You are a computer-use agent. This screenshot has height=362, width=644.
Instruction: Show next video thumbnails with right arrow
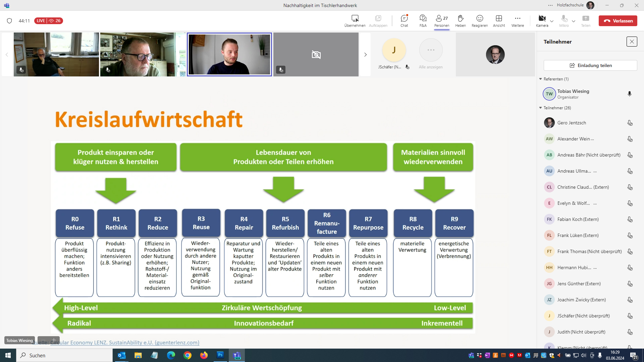(366, 55)
